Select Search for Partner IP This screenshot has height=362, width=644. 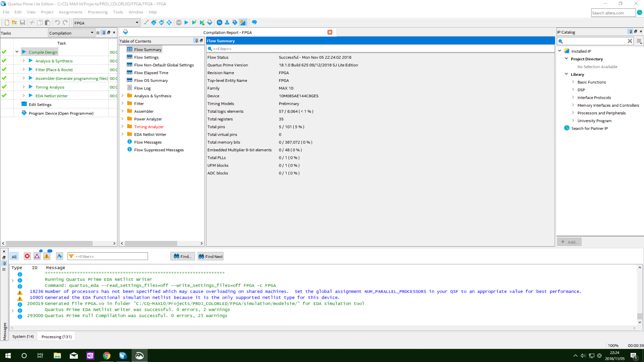[x=589, y=128]
